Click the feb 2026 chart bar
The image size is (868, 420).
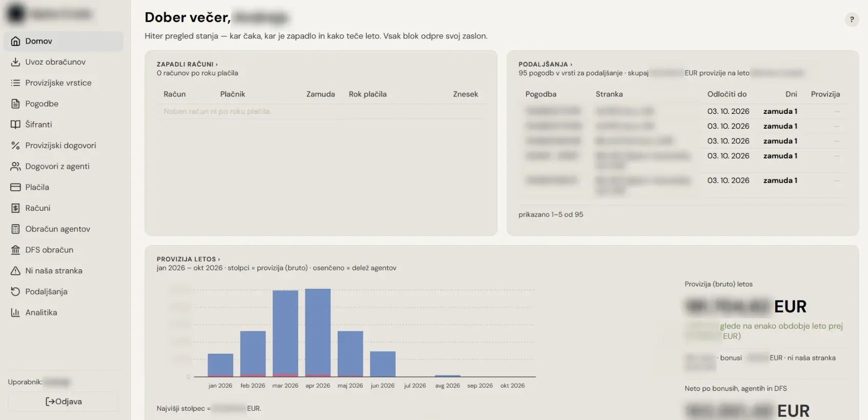253,354
